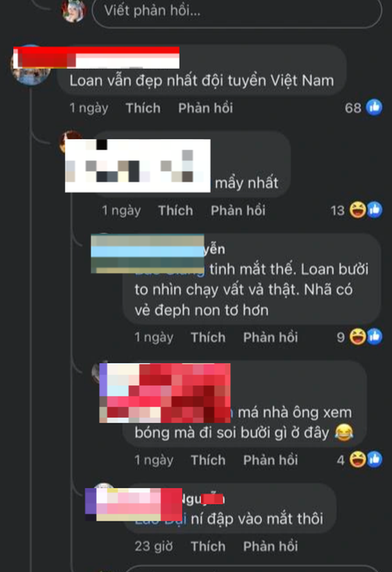Click the like reaction icon next to 9
The height and width of the screenshot is (572, 392).
coord(375,337)
